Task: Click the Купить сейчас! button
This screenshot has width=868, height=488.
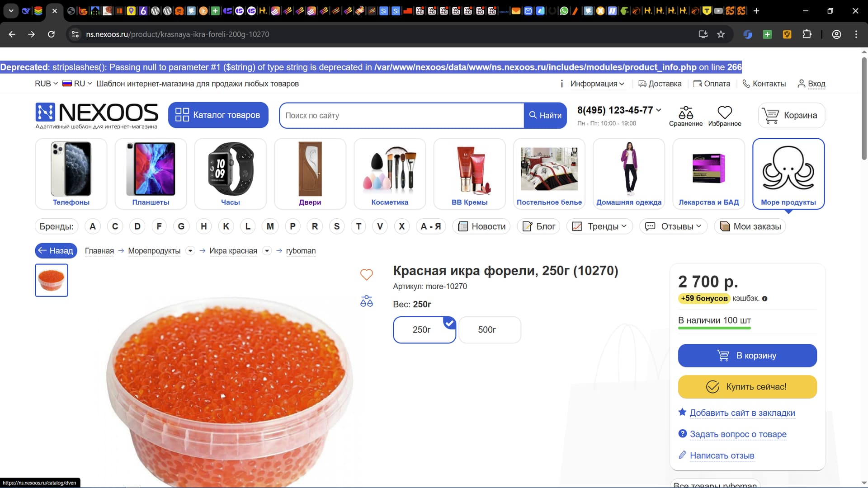Action: click(x=747, y=387)
